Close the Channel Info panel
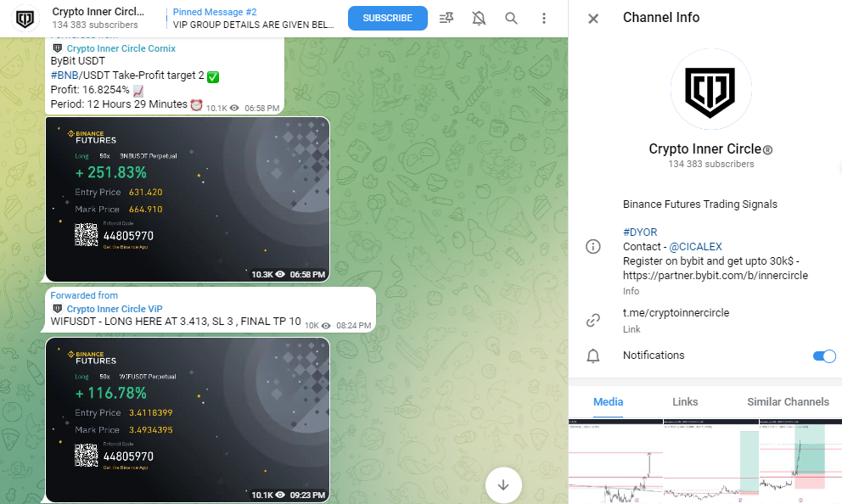This screenshot has height=504, width=842. tap(593, 17)
